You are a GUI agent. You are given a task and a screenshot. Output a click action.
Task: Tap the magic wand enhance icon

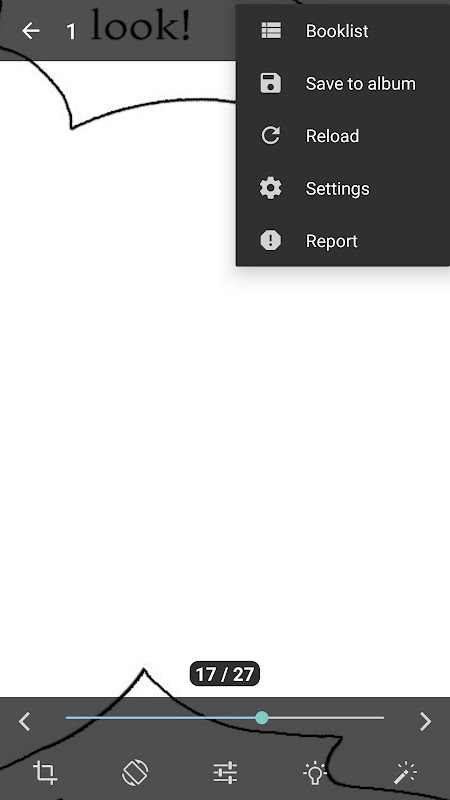[405, 772]
